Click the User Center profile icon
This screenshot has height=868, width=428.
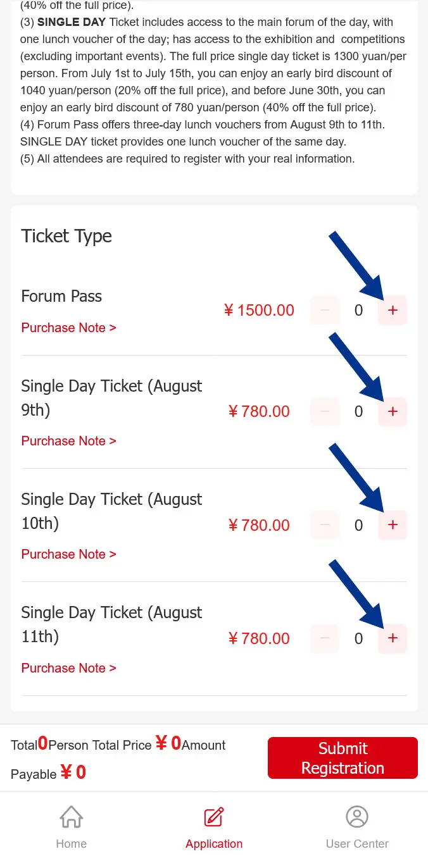pyautogui.click(x=357, y=817)
